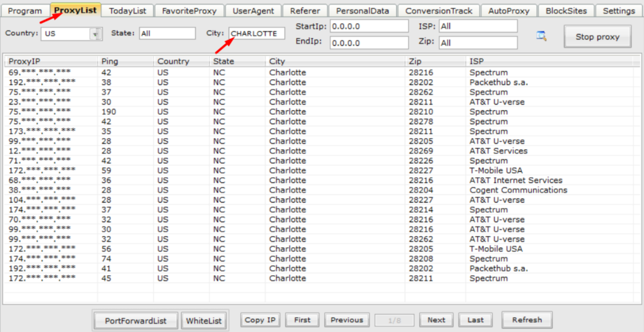The height and width of the screenshot is (332, 644).
Task: Select the AT&T Services proxy row
Action: click(322, 151)
